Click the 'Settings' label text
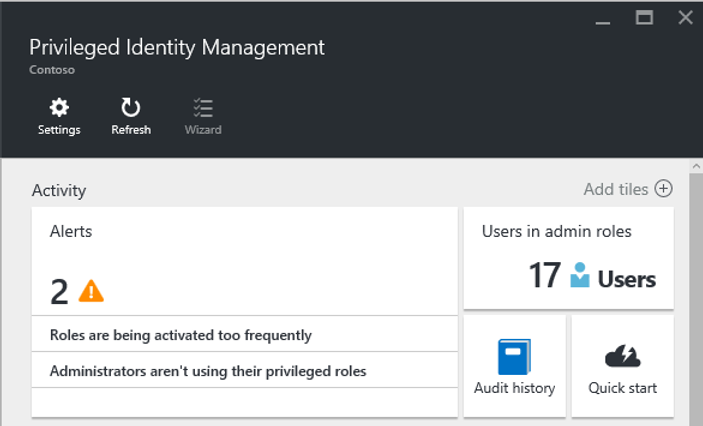Viewport: 703px width, 426px height. coord(59,130)
